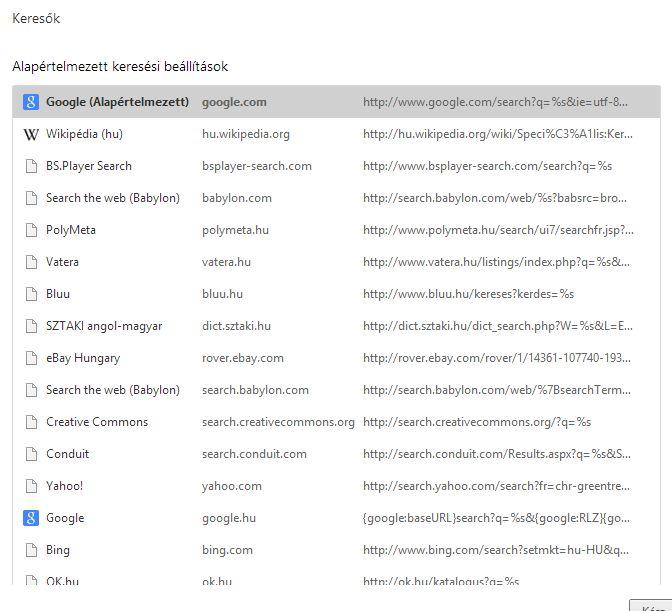Click the bing.com keyword
Image resolution: width=672 pixels, height=611 pixels.
point(227,550)
